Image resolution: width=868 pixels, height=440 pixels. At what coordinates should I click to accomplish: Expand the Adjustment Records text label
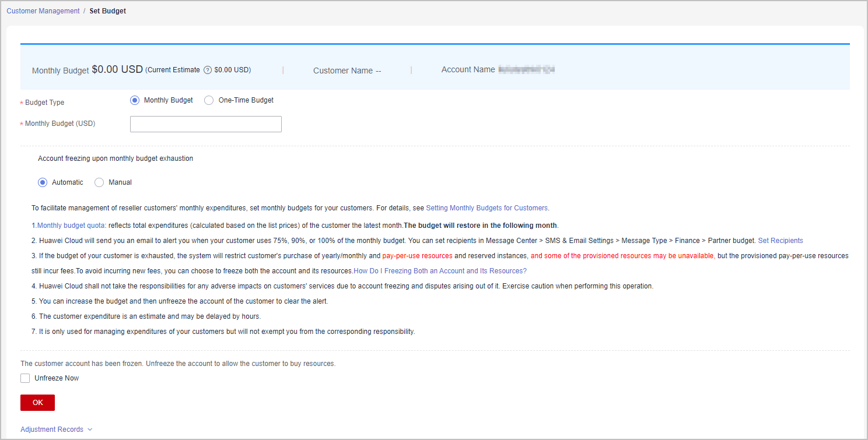coord(52,430)
